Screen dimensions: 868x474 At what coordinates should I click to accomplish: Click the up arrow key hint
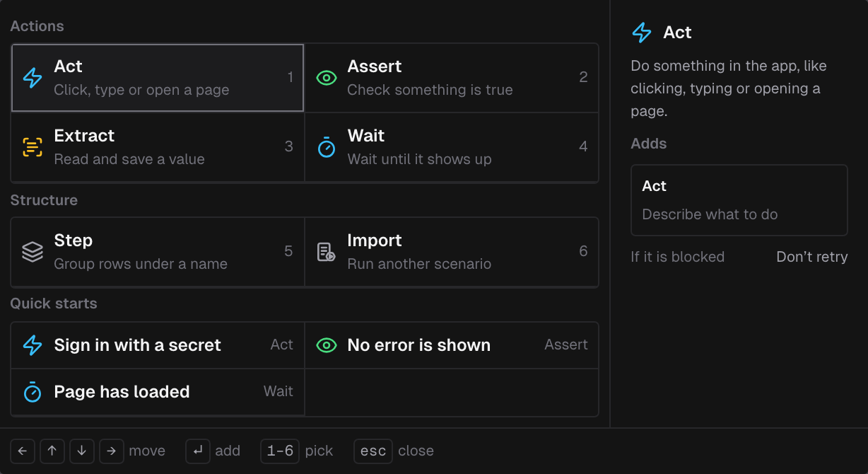click(52, 451)
